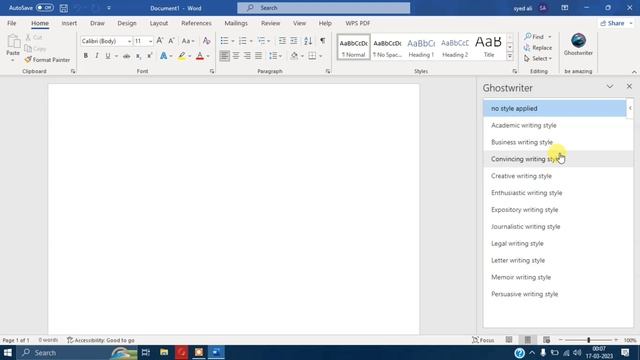Image resolution: width=640 pixels, height=360 pixels.
Task: Click the multilevel list icon
Action: (261, 41)
